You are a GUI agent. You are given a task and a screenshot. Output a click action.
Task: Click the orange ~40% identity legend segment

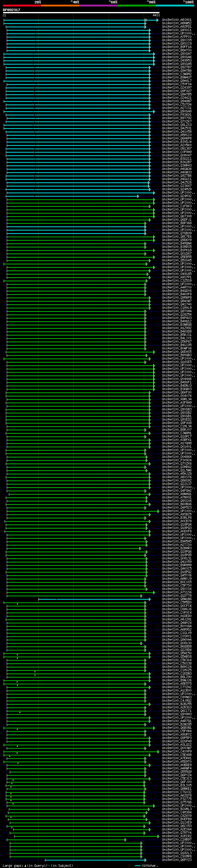click(x=60, y=6)
